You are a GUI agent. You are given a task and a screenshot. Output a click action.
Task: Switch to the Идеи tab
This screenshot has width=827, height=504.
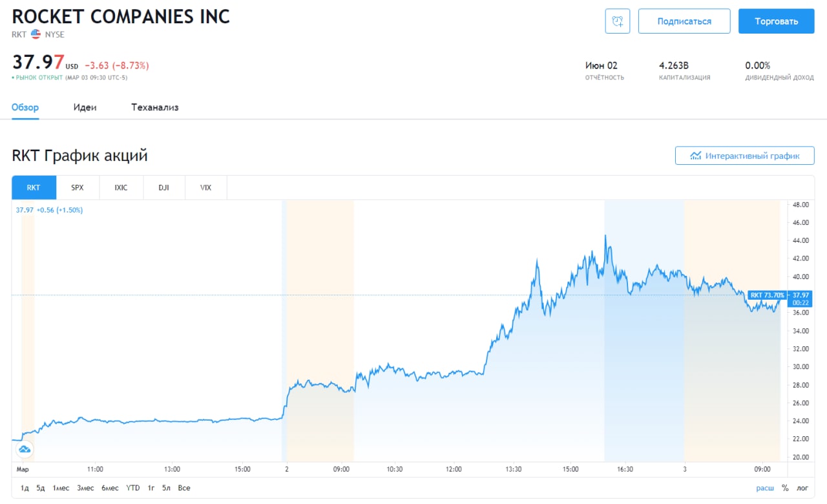85,107
